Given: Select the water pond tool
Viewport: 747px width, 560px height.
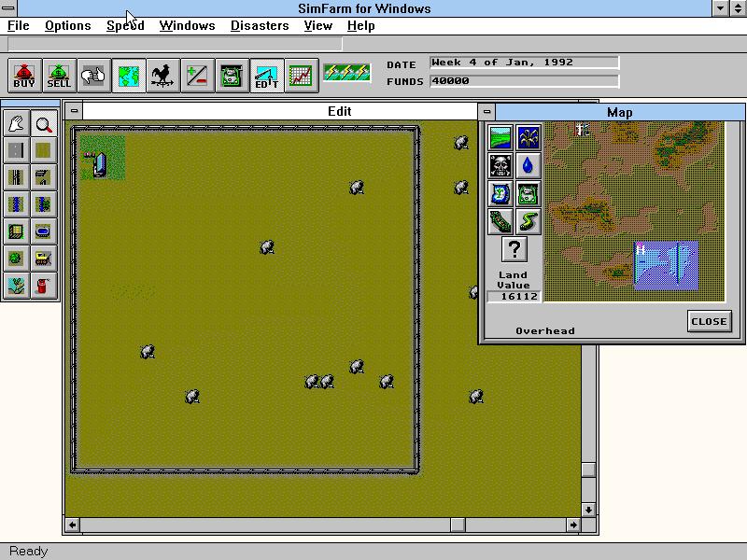Looking at the screenshot, I should click(x=43, y=231).
